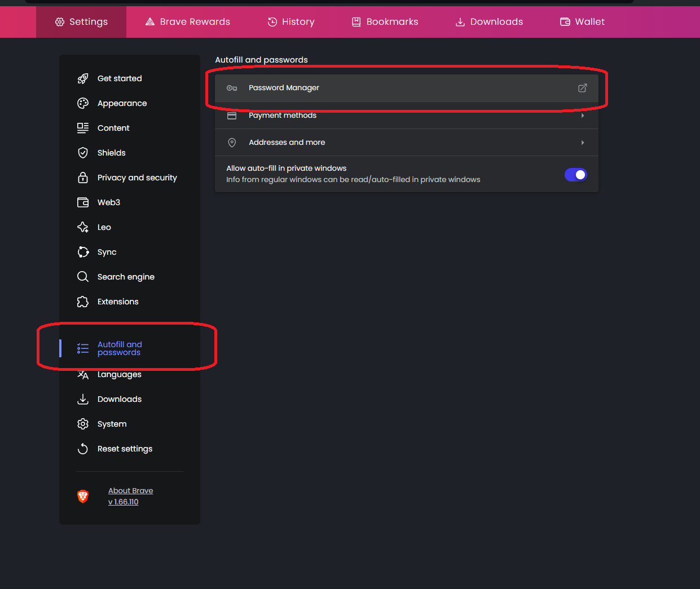Select Web3 settings label

(109, 202)
